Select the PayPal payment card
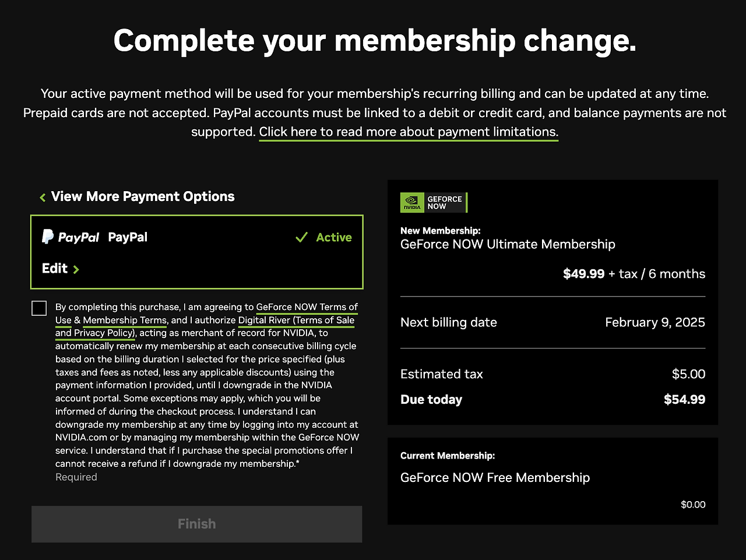The width and height of the screenshot is (746, 560). pos(197,252)
